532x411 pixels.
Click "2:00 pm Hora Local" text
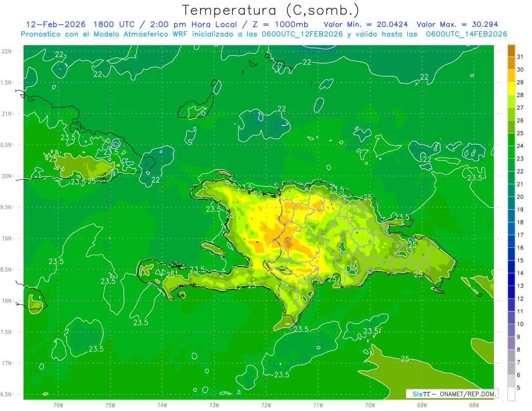point(194,24)
